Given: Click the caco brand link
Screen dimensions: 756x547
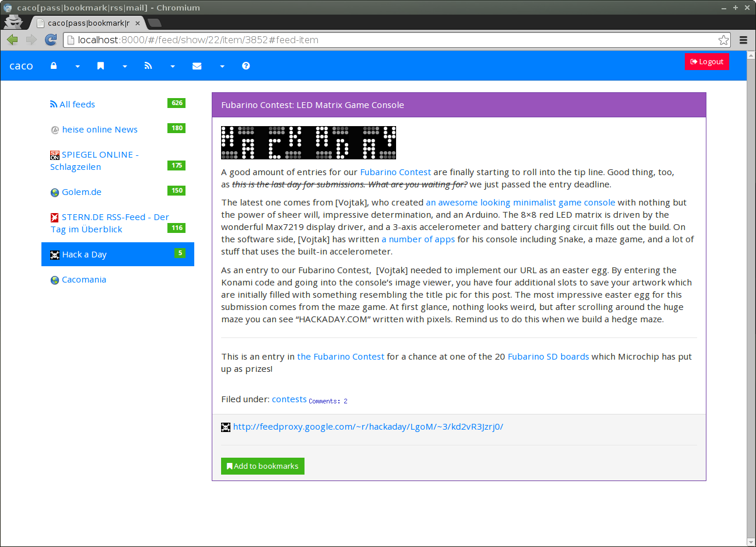Looking at the screenshot, I should (x=21, y=66).
